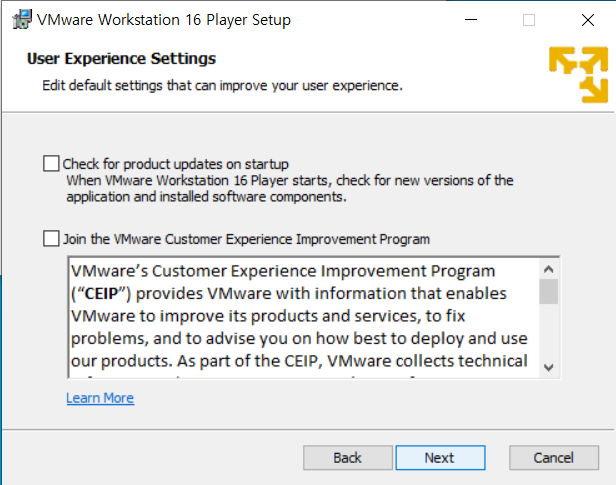Viewport: 616px width, 485px height.
Task: Cancel the VMware Player setup
Action: pyautogui.click(x=554, y=458)
